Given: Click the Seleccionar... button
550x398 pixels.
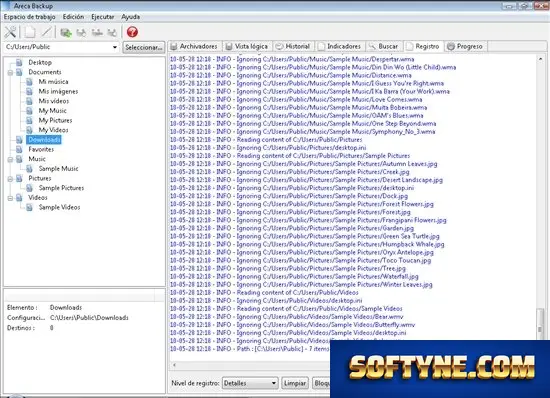Looking at the screenshot, I should 144,47.
